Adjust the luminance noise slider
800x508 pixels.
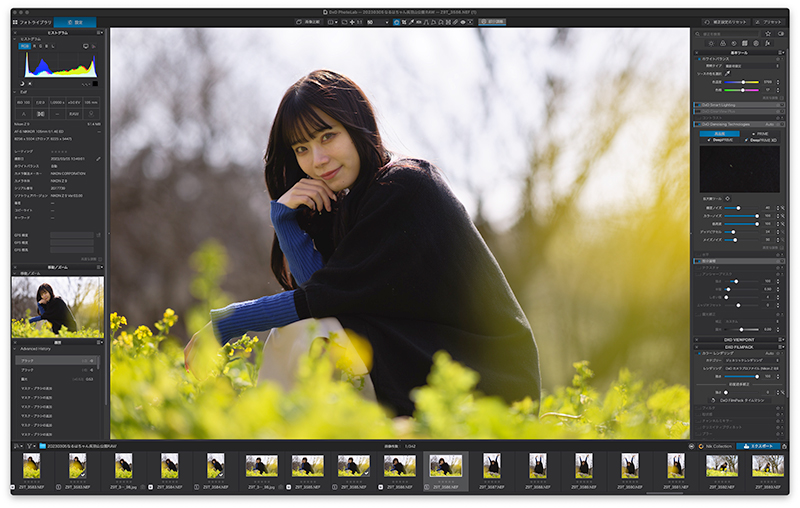(738, 208)
